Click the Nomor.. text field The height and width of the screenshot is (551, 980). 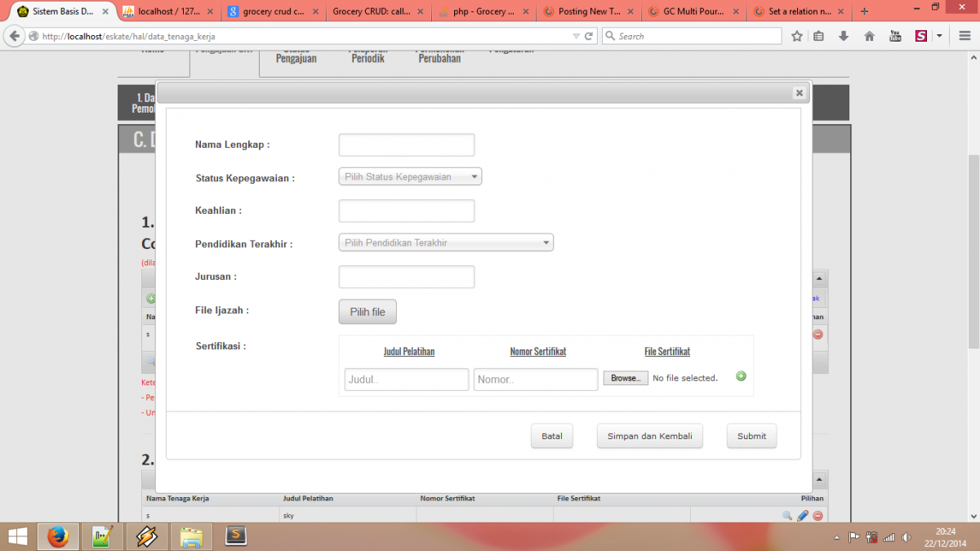tap(536, 380)
